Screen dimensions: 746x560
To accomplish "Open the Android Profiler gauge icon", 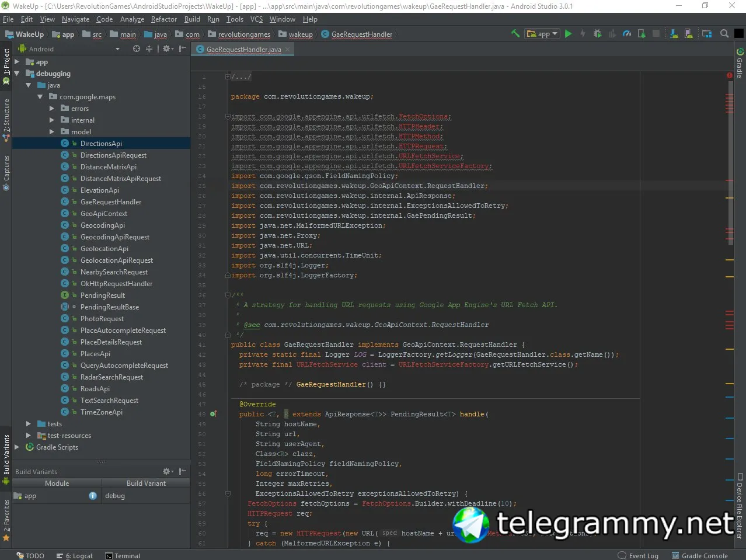I will [x=626, y=34].
